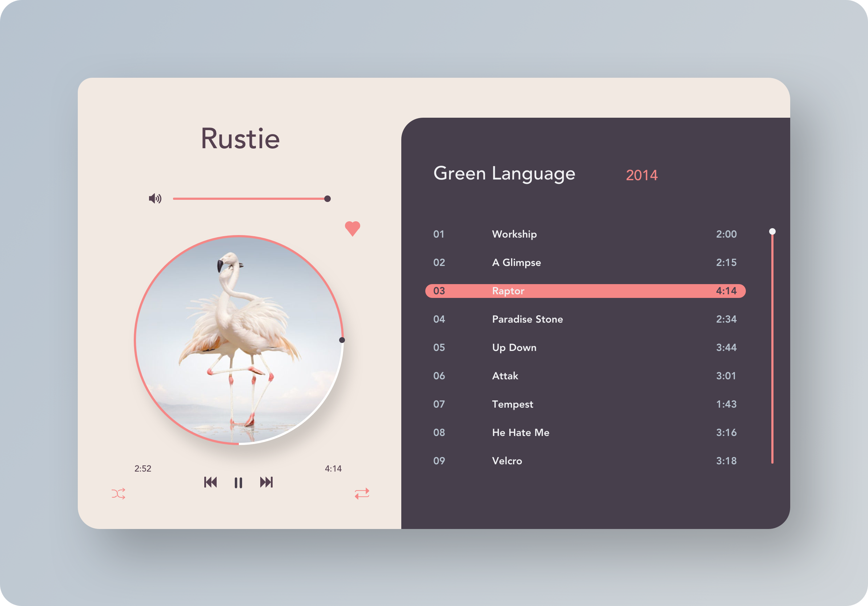Click the circular progress knob
This screenshot has height=606, width=868.
pos(342,340)
